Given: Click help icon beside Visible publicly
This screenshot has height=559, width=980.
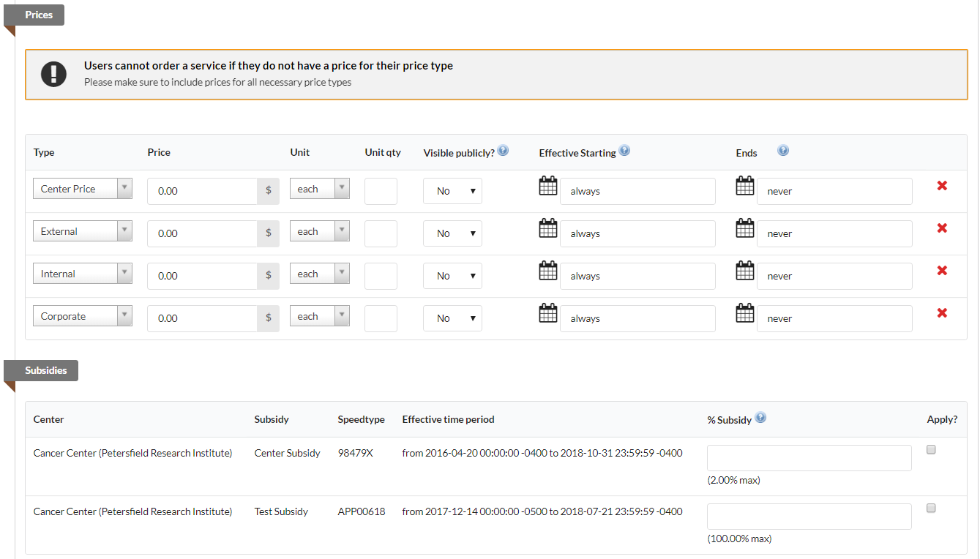Looking at the screenshot, I should pos(503,151).
